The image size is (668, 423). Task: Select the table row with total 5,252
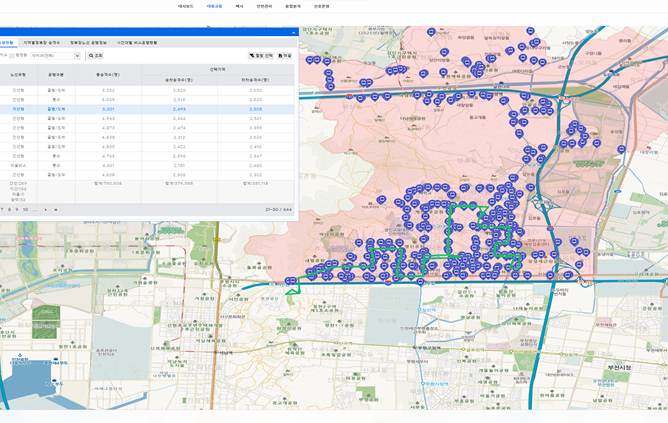[147, 90]
